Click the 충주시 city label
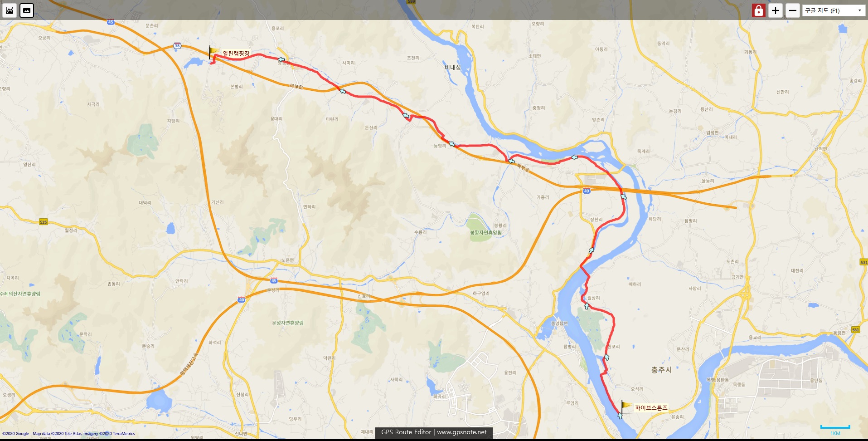The width and height of the screenshot is (868, 441). 661,370
